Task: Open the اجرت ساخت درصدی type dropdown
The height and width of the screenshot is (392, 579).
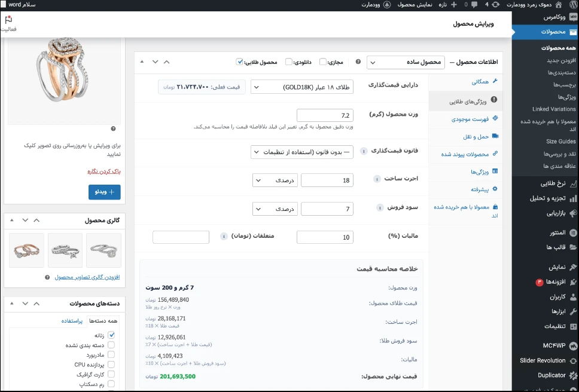Action: click(x=275, y=180)
